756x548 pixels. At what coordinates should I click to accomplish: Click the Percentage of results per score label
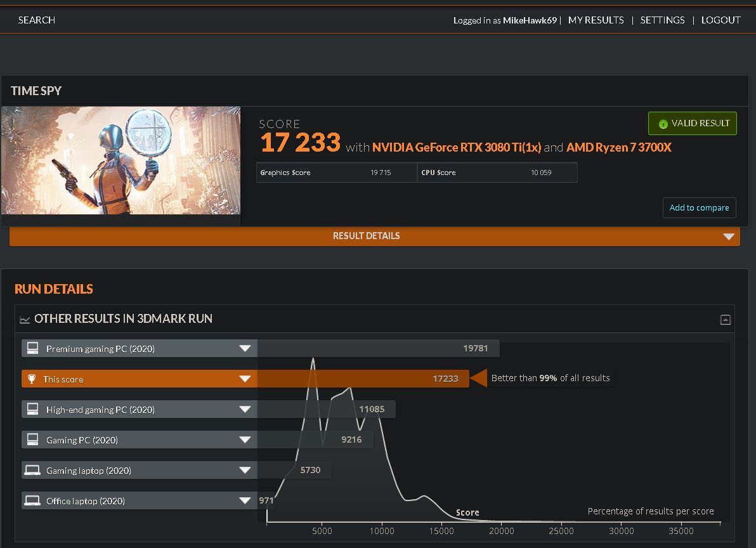coord(651,511)
